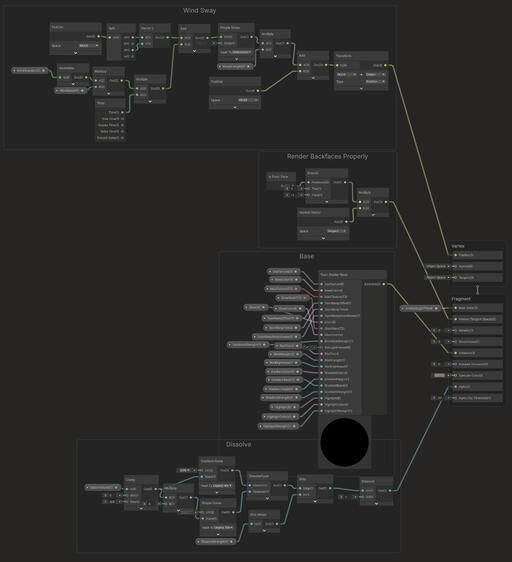This screenshot has width=512, height=562.
Task: Click the Time(1) output port on Time node
Action: pyautogui.click(x=122, y=112)
